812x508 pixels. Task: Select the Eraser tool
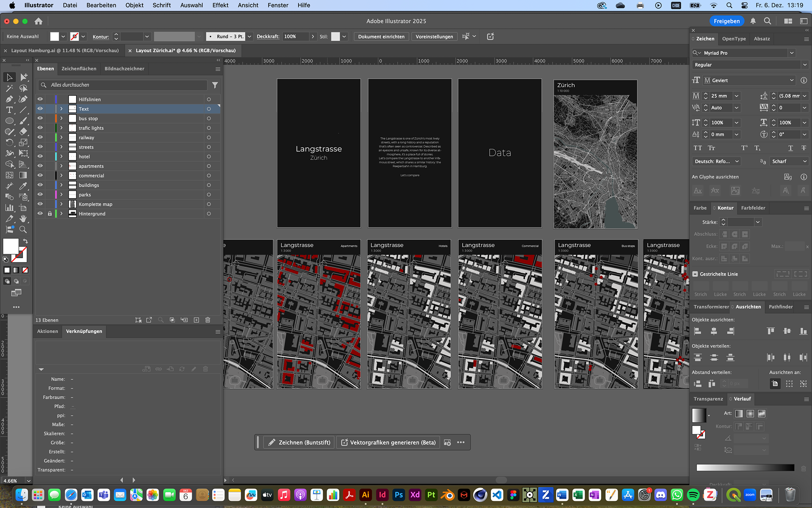tap(23, 132)
